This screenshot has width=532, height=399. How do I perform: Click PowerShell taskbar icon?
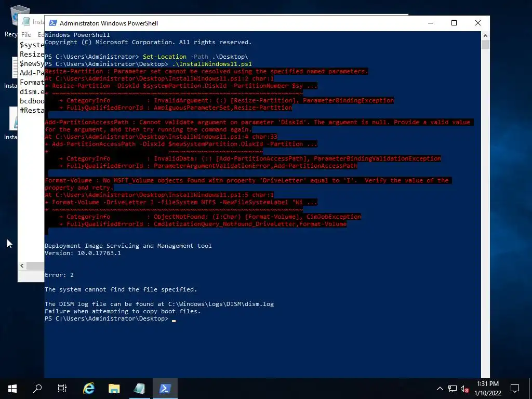[165, 389]
